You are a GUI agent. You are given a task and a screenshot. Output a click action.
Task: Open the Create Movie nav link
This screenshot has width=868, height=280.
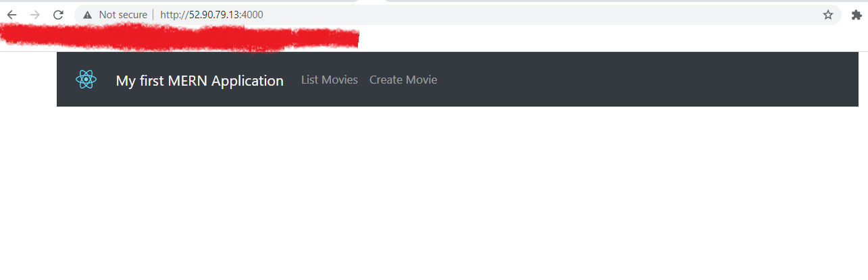pos(403,80)
